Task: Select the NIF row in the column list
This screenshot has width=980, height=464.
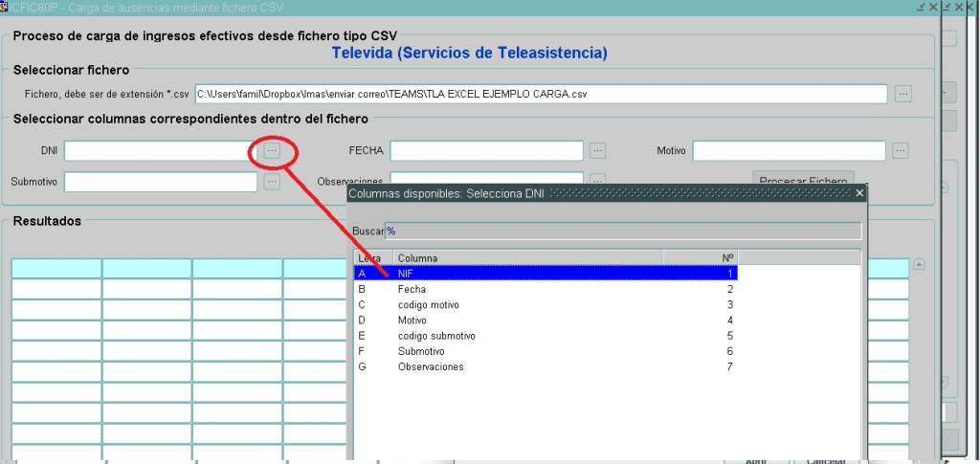Action: (x=546, y=274)
